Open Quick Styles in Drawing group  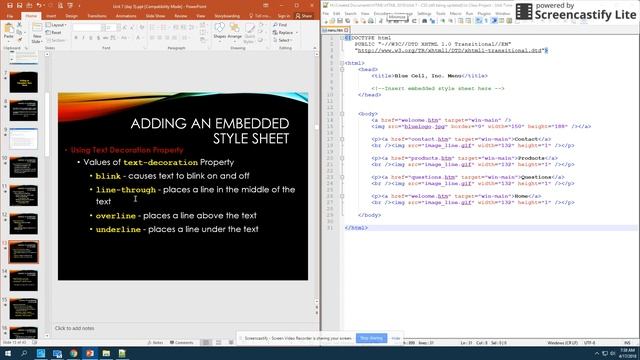[x=249, y=33]
